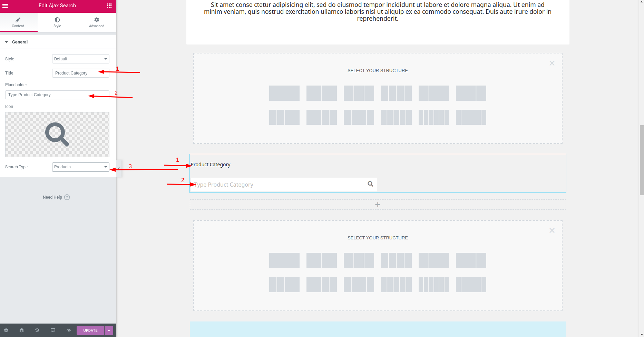The image size is (644, 337).
Task: Preview changes with the eye icon
Action: (x=69, y=330)
